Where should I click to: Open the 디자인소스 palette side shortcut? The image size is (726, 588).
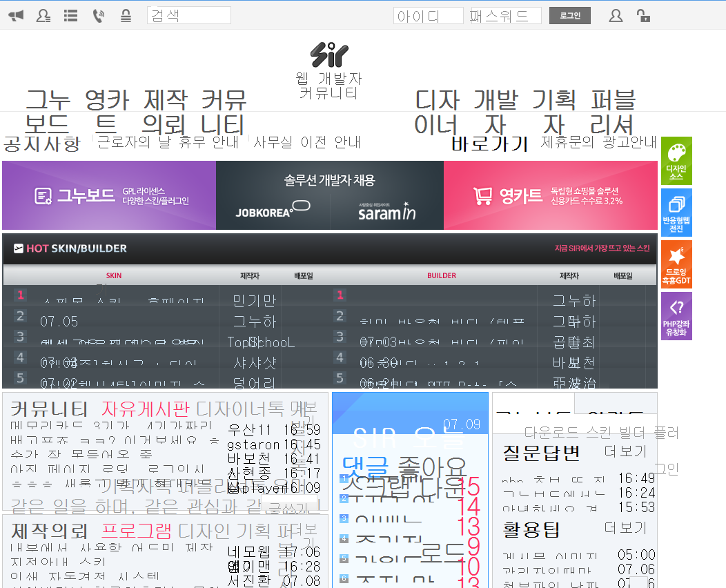click(x=676, y=161)
